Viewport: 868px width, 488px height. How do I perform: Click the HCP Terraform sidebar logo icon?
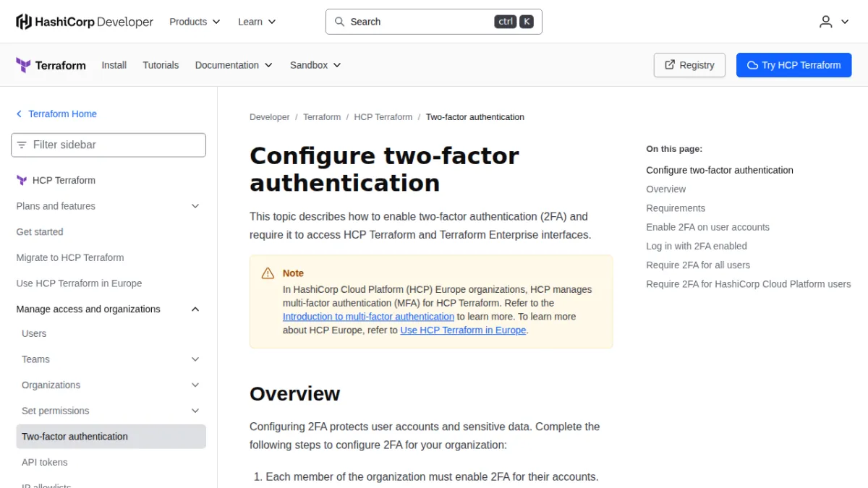[22, 181]
